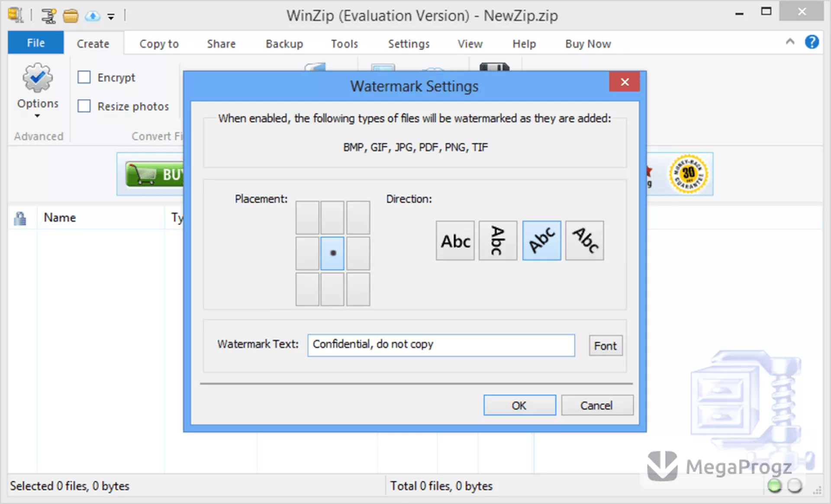
Task: Click the green Buy cart button
Action: click(x=154, y=174)
